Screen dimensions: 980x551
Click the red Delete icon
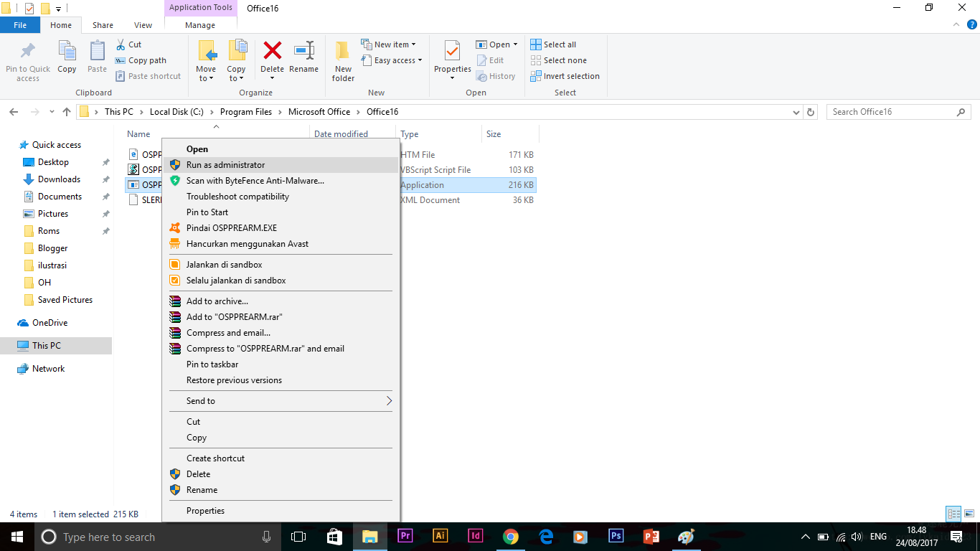point(273,50)
